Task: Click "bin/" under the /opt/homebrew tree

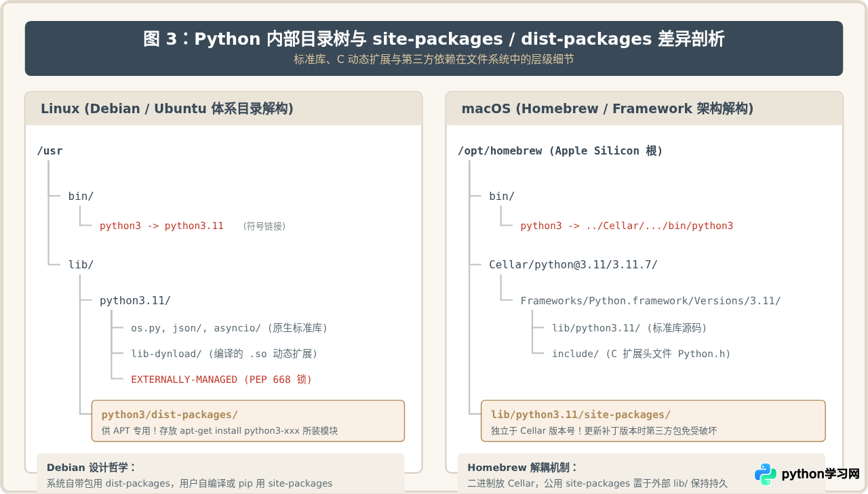Action: (x=502, y=197)
